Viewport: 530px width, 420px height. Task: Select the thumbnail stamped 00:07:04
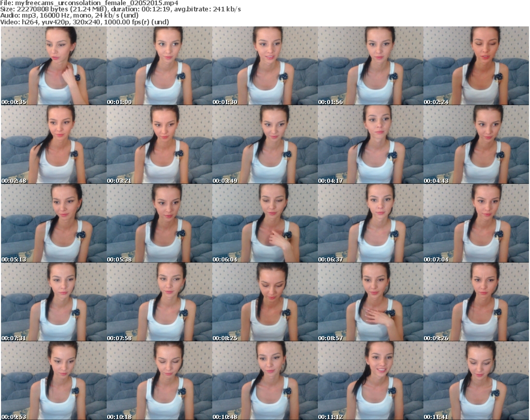[x=476, y=223]
